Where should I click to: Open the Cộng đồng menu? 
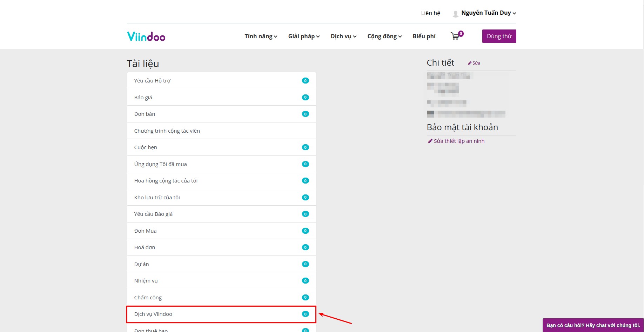384,36
